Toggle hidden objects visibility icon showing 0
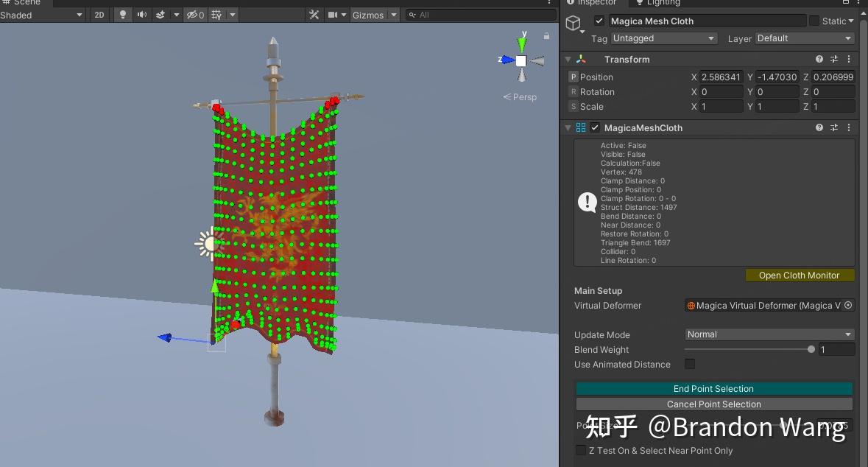 pyautogui.click(x=195, y=15)
